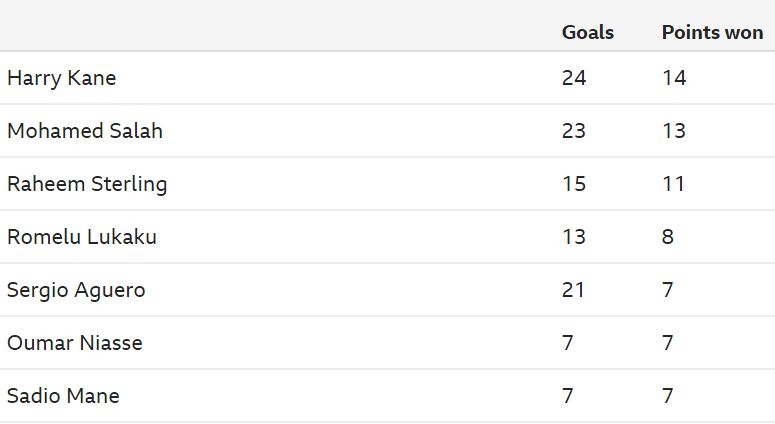
Task: Click Sergio Aguero's goals value 21
Action: [574, 290]
